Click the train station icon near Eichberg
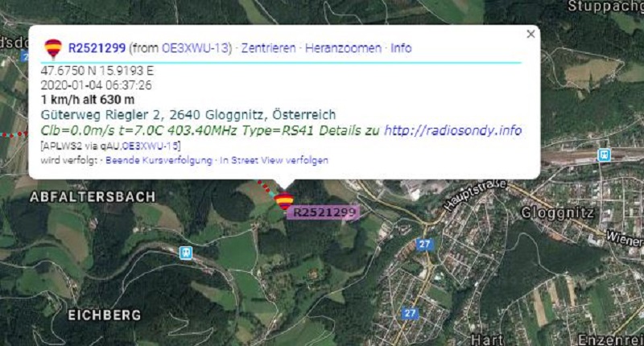This screenshot has width=644, height=346. (x=186, y=253)
